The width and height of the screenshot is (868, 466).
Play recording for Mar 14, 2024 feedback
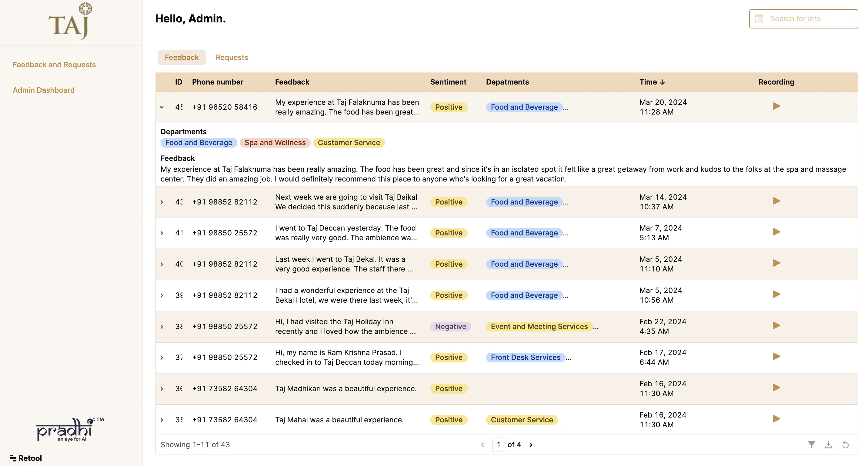tap(776, 201)
